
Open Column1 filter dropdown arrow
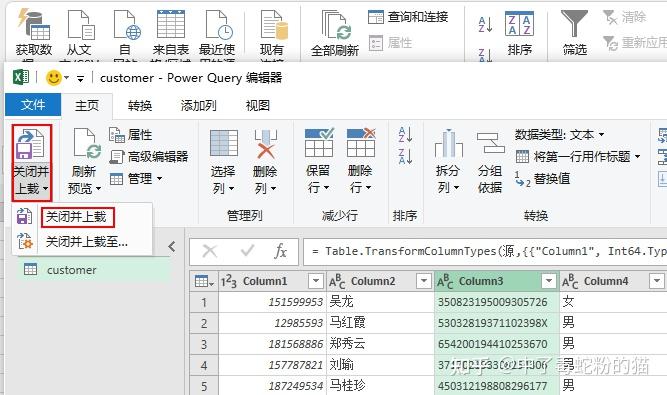click(x=315, y=281)
